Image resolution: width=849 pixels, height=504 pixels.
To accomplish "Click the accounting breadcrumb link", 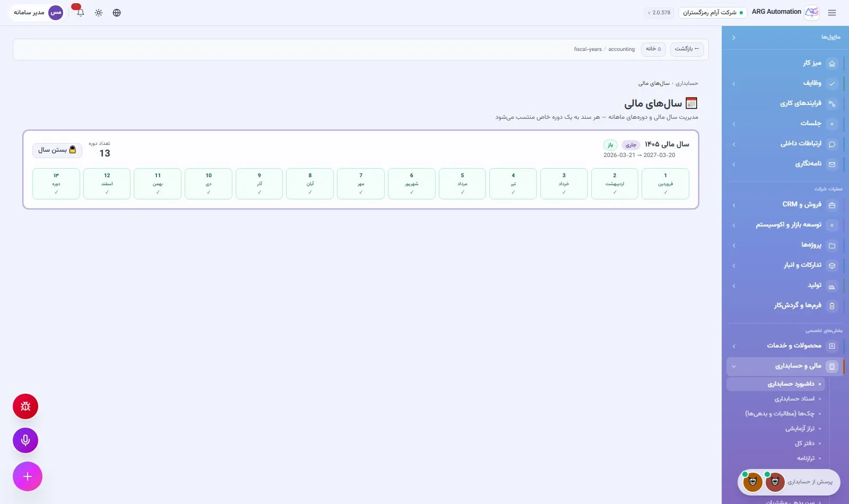I will click(621, 49).
